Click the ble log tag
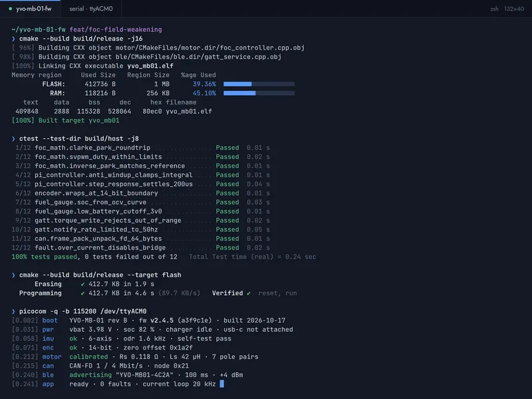The width and height of the screenshot is (532, 399). pyautogui.click(x=48, y=375)
